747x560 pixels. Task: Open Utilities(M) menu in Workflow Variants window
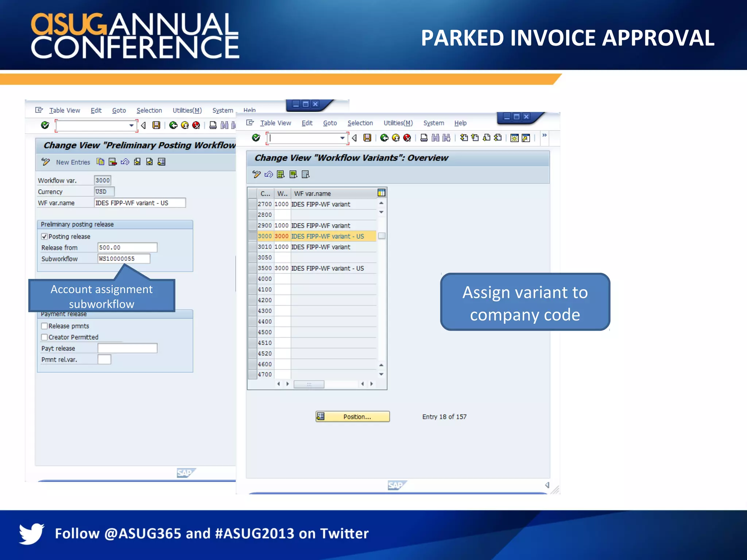point(398,123)
